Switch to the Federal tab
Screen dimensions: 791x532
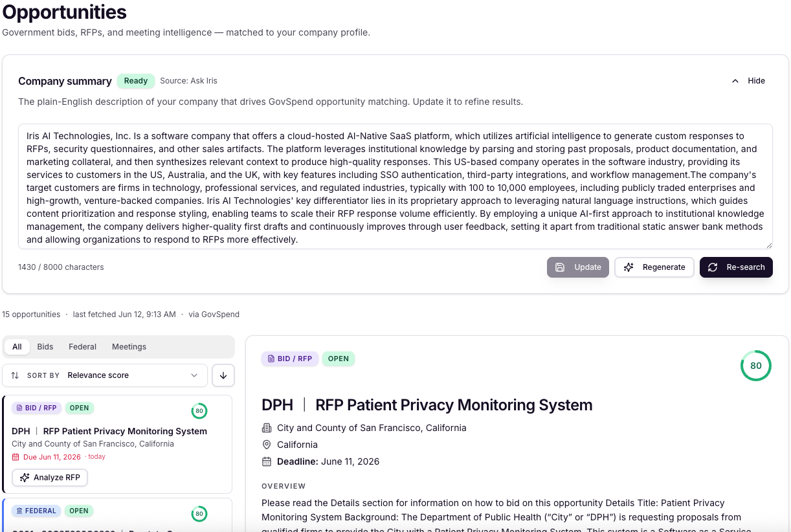[x=83, y=347]
